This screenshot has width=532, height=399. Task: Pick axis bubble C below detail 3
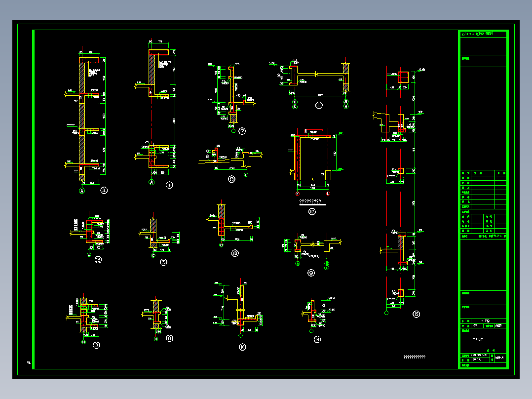[84, 342]
